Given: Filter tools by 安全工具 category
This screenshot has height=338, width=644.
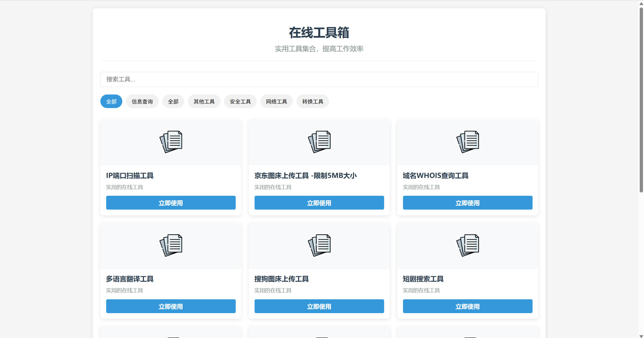Looking at the screenshot, I should [240, 101].
